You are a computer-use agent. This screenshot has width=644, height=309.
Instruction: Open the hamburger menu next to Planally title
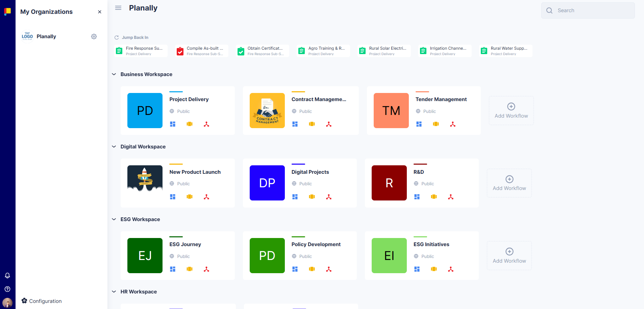pos(118,7)
